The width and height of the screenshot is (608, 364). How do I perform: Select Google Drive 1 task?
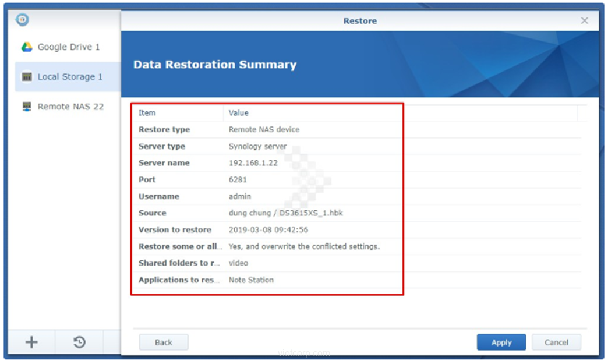68,47
